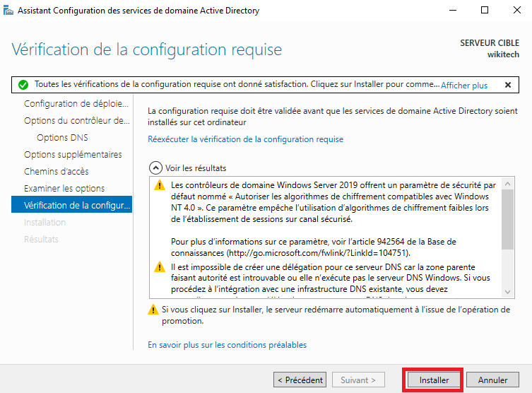Image resolution: width=532 pixels, height=393 pixels.
Task: Open the Options DNS step
Action: [62, 137]
